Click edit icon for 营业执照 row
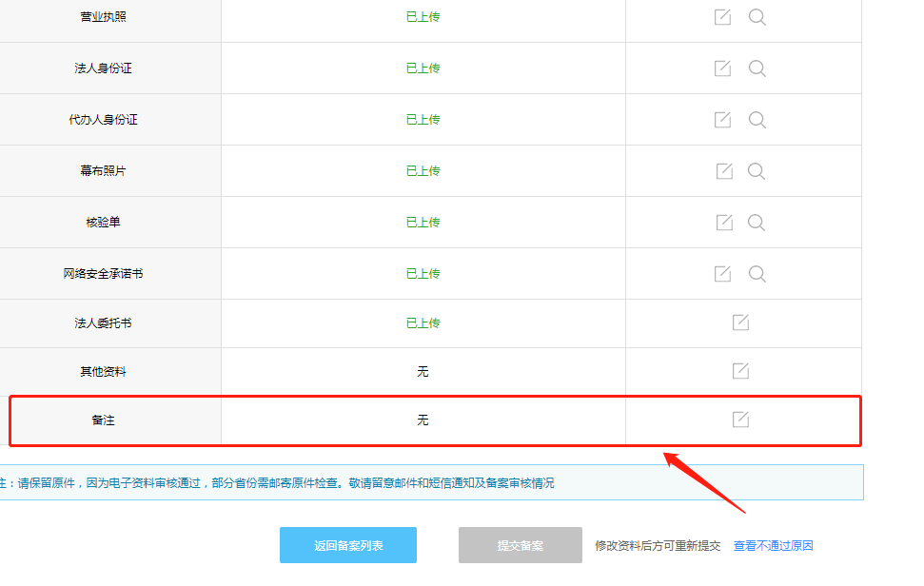This screenshot has width=924, height=586. [x=722, y=17]
